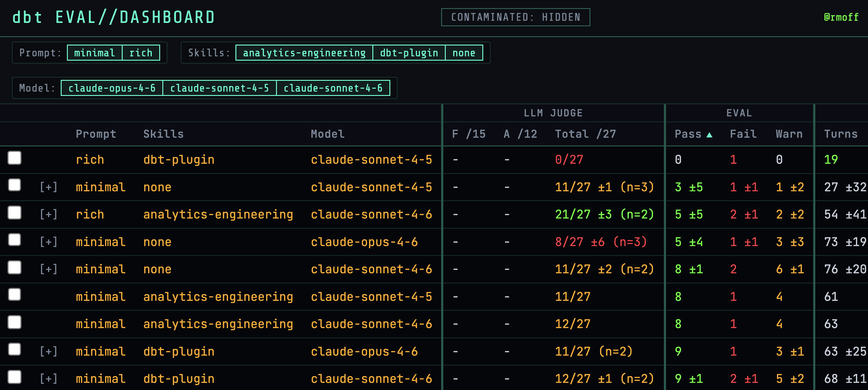The width and height of the screenshot is (868, 390).
Task: Select the rich prompt filter
Action: pyautogui.click(x=141, y=53)
